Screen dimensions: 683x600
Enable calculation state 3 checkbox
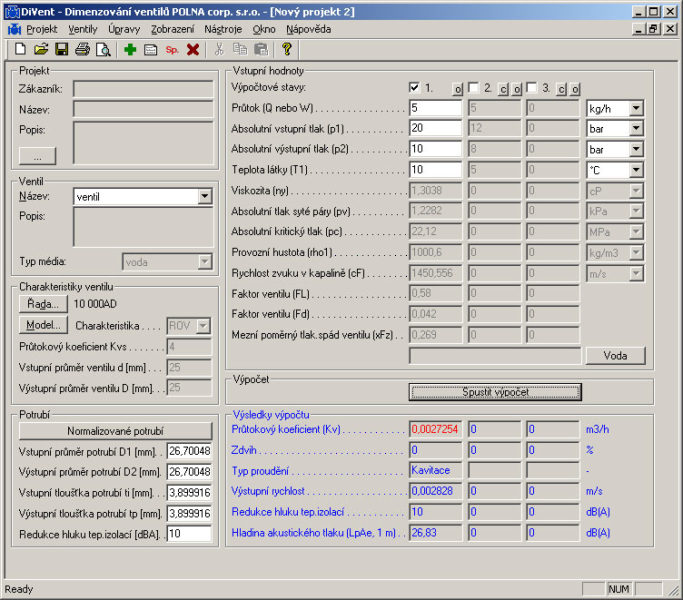[x=532, y=88]
